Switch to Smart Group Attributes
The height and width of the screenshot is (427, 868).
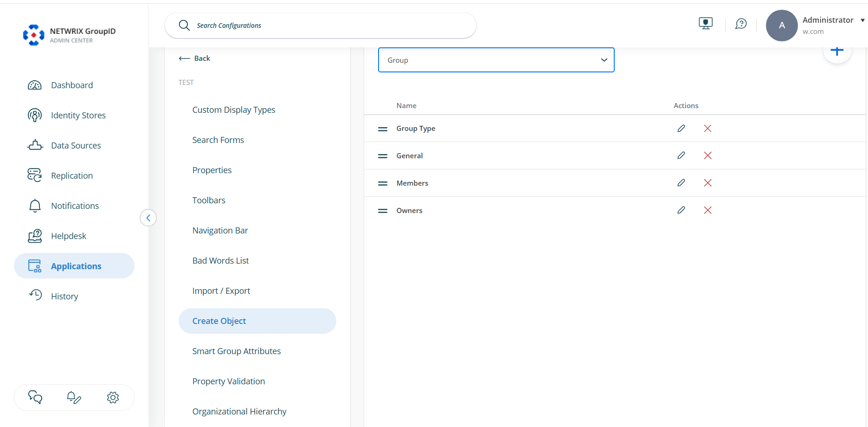pos(237,351)
